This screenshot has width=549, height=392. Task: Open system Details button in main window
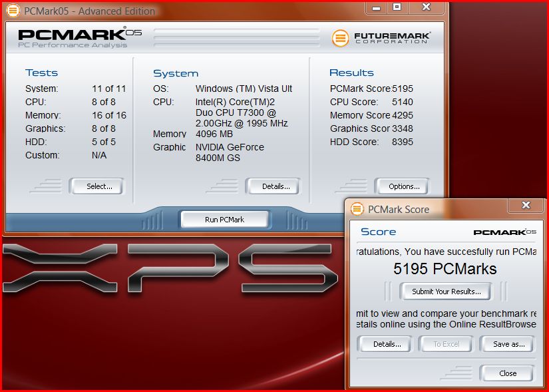point(273,186)
